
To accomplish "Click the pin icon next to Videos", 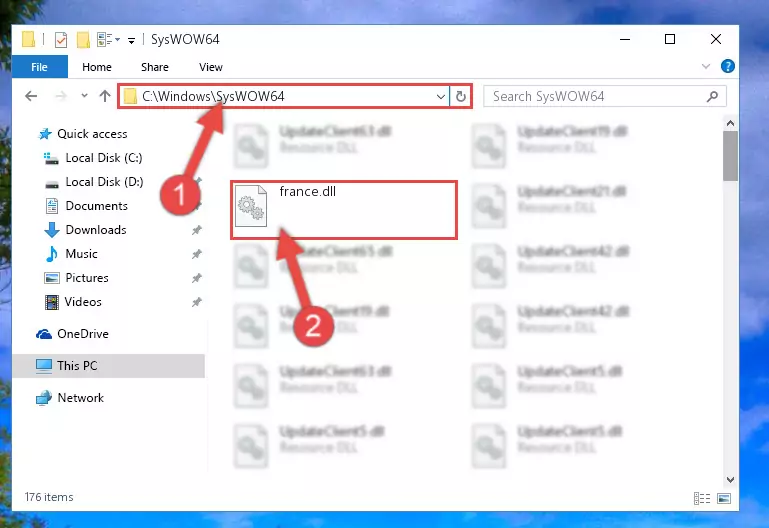I will pos(197,302).
